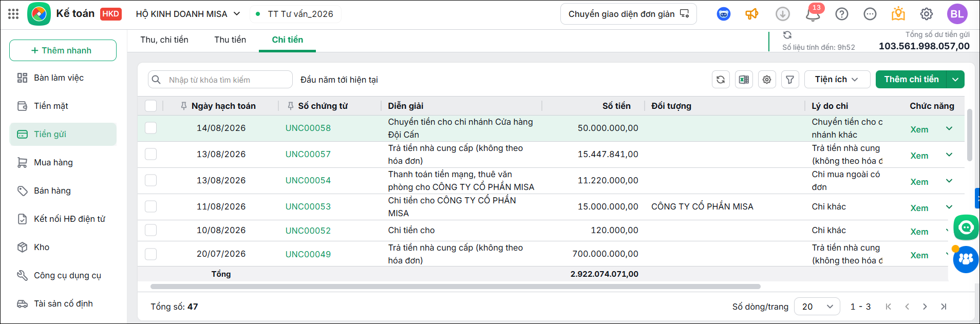The image size is (980, 324).
Task: Click the search magnifier icon
Action: [x=157, y=80]
